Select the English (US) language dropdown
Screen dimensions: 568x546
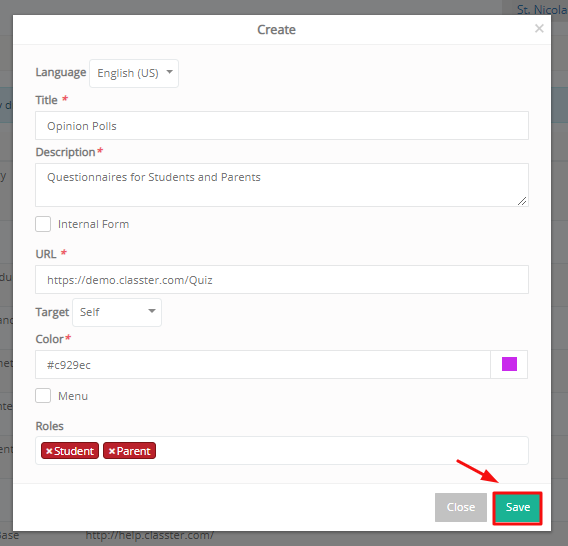point(134,73)
